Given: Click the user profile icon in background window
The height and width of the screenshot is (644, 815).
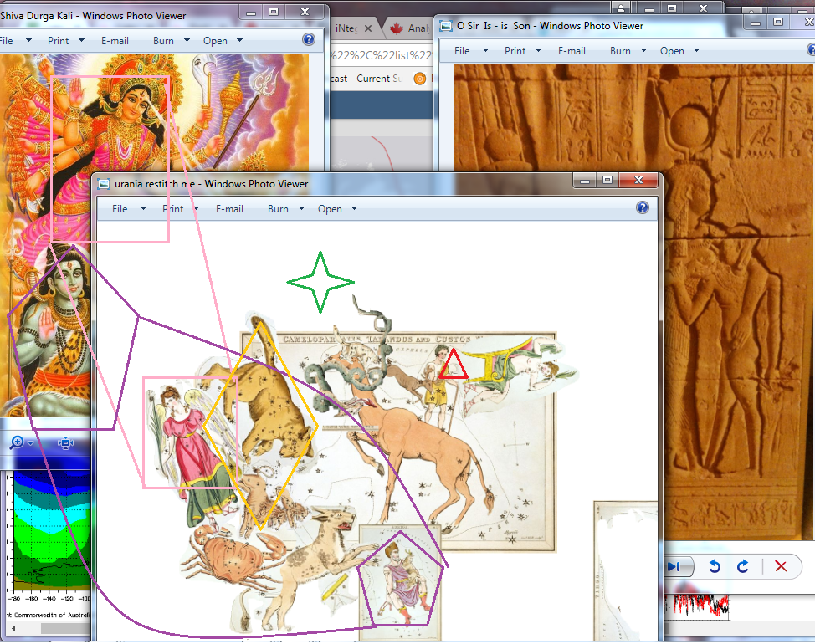Looking at the screenshot, I should (621, 8).
